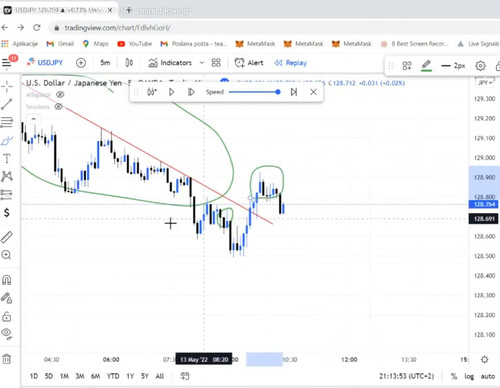Select the brush drawing tool
The height and width of the screenshot is (388, 500).
click(x=7, y=141)
